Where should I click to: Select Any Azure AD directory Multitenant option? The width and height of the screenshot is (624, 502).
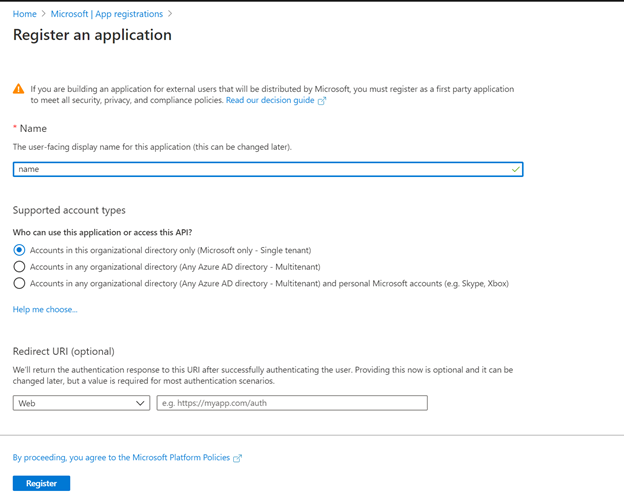tap(19, 266)
